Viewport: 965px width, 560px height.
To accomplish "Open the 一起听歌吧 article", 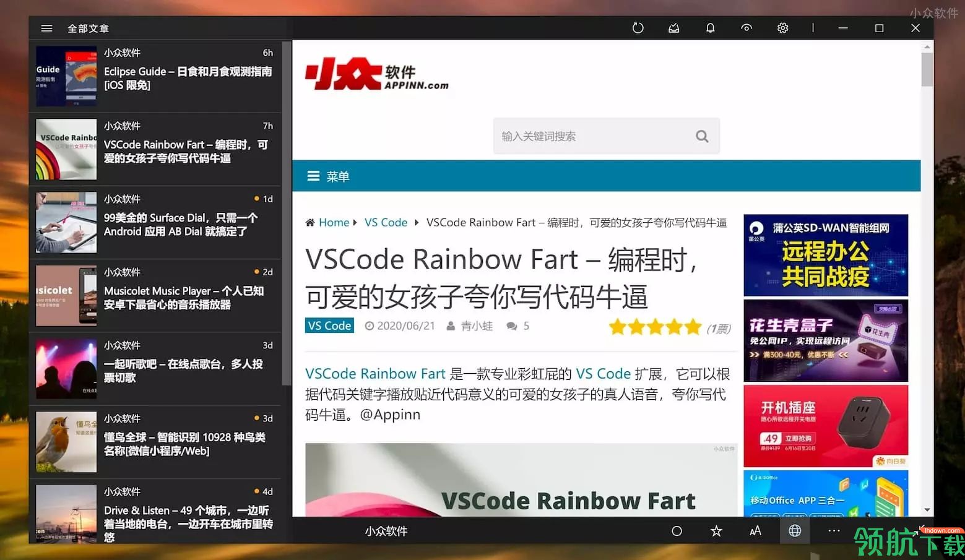I will [155, 368].
